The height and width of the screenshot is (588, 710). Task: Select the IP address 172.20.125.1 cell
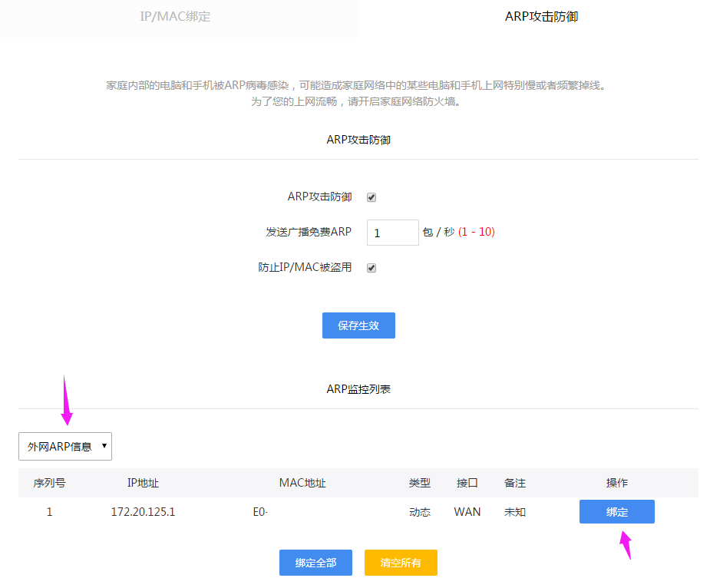(x=143, y=512)
